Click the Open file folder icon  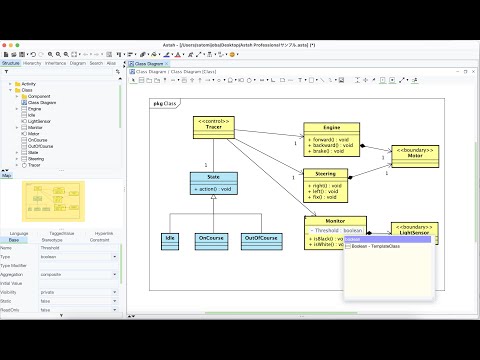[x=14, y=54]
